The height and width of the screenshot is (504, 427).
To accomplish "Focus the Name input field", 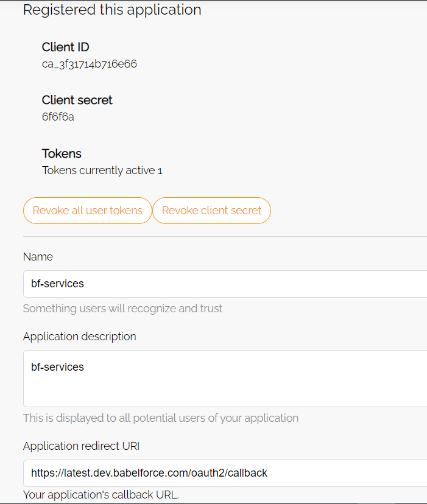I will click(225, 284).
